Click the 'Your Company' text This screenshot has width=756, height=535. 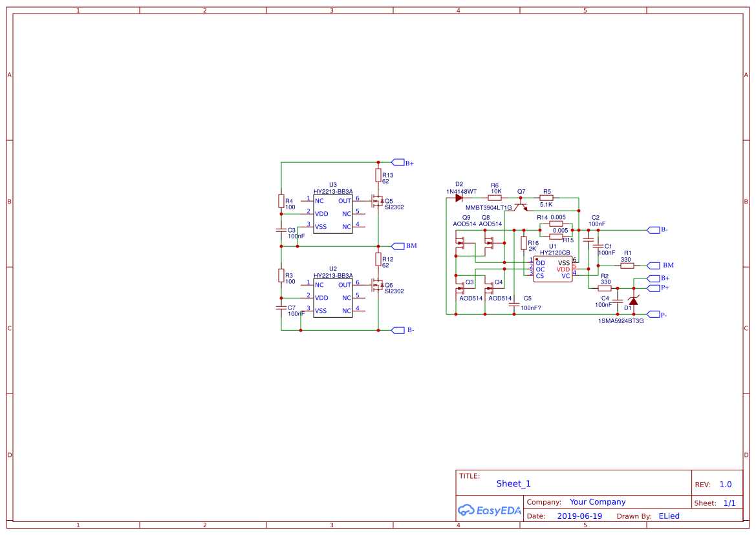(x=598, y=502)
